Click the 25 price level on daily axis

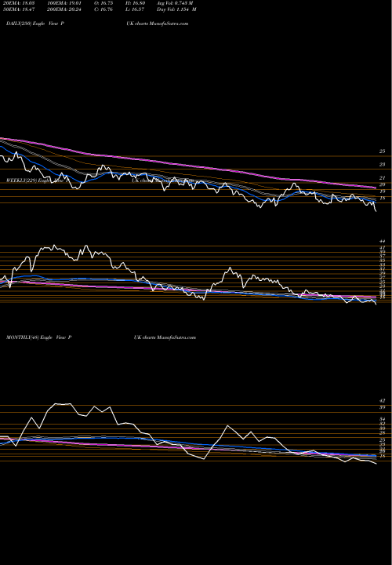(x=383, y=151)
